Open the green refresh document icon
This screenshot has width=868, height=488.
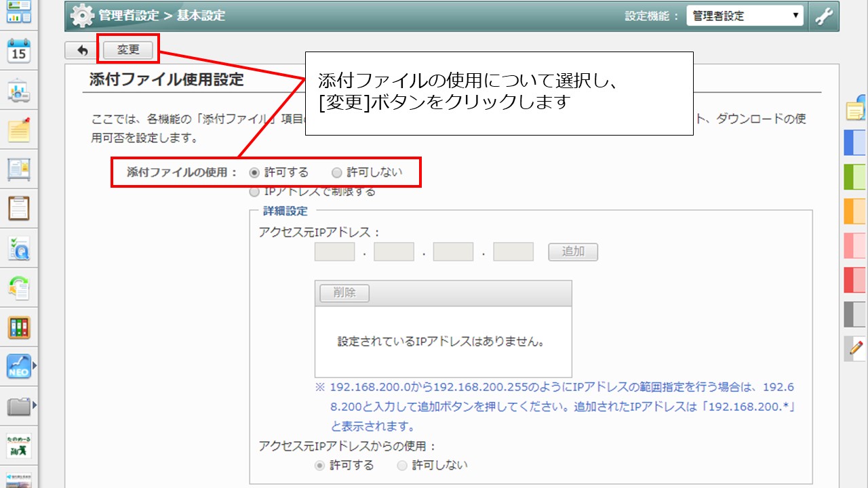tap(19, 288)
